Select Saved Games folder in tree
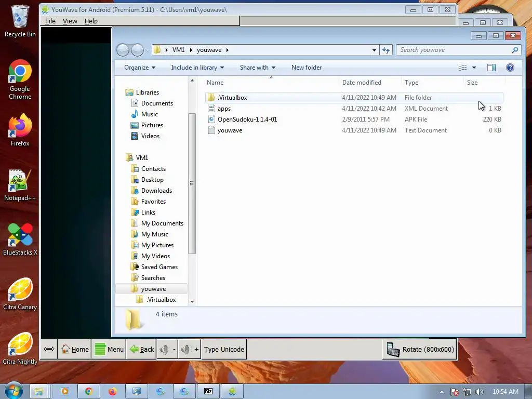 154,267
